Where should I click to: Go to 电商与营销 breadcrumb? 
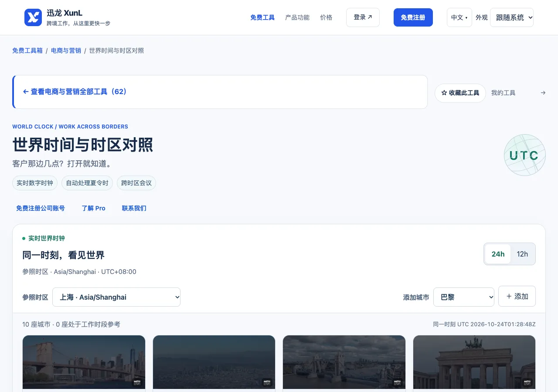click(66, 51)
